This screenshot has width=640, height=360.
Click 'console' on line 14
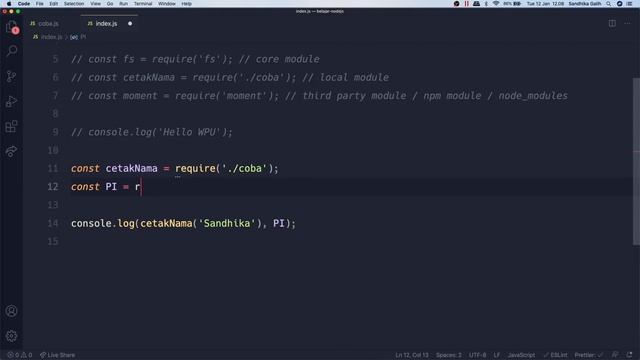(x=91, y=224)
